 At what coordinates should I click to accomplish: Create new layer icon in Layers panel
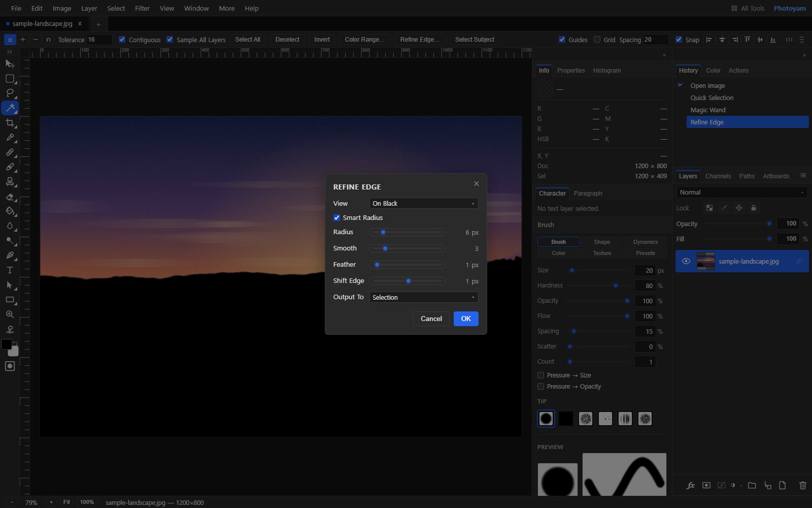pyautogui.click(x=783, y=486)
